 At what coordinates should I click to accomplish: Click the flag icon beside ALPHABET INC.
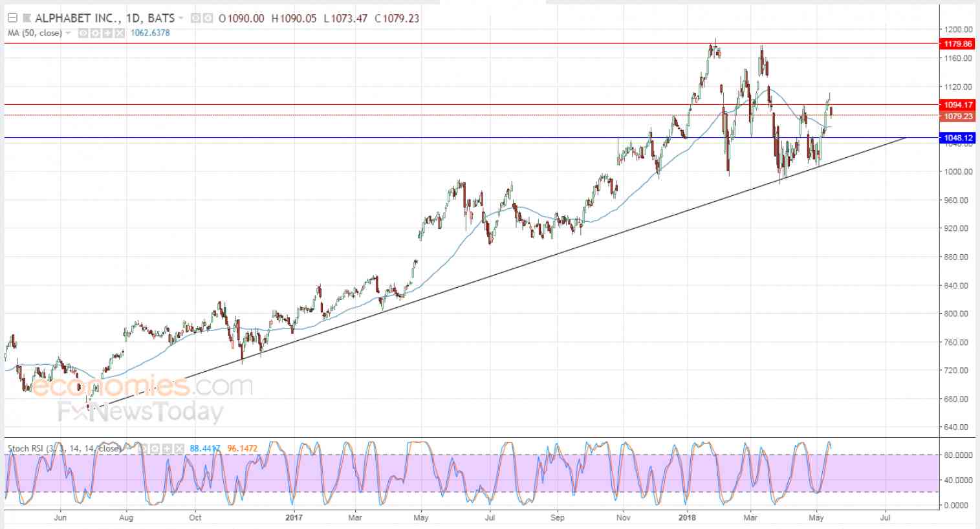point(27,18)
